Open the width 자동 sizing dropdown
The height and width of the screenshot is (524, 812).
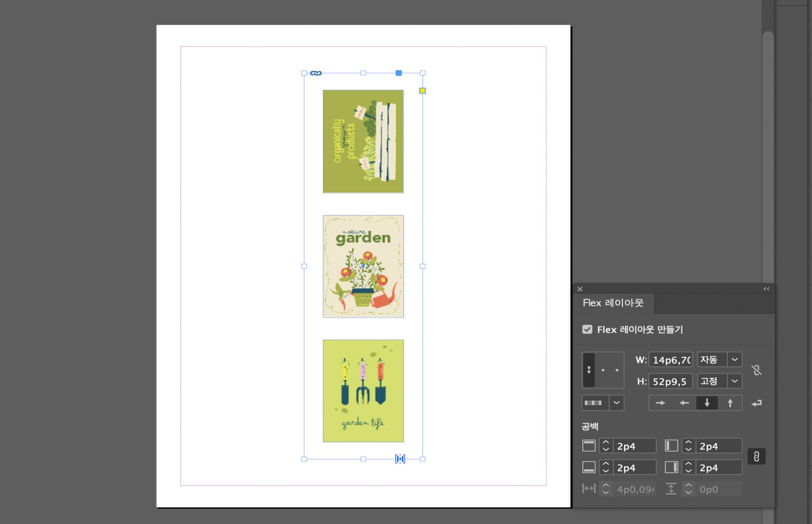[x=735, y=359]
